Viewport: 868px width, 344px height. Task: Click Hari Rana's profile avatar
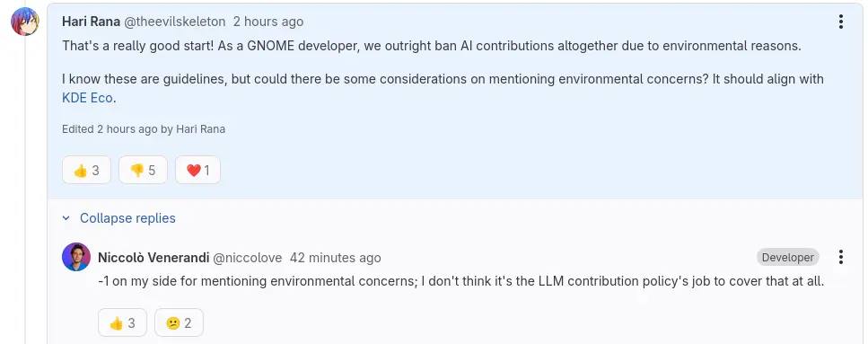click(x=25, y=22)
